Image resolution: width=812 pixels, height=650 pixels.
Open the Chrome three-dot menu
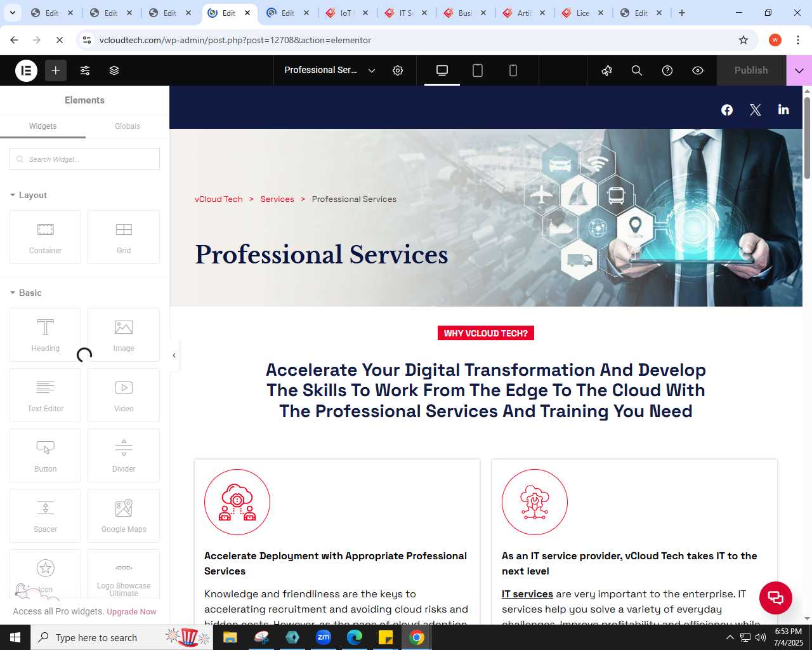coord(798,40)
